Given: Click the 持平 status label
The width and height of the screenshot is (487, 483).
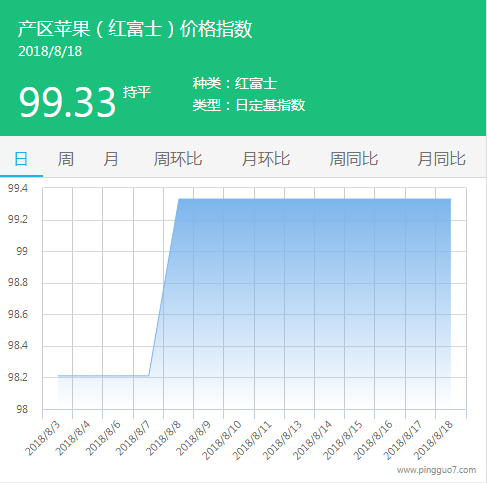Looking at the screenshot, I should click(x=137, y=92).
